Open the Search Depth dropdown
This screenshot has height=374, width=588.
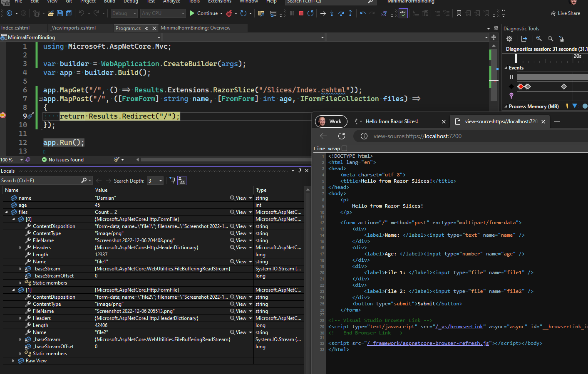click(x=155, y=180)
